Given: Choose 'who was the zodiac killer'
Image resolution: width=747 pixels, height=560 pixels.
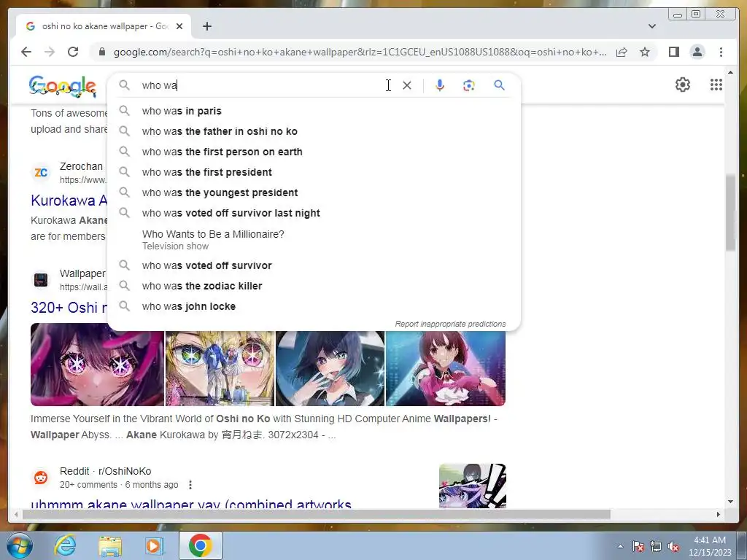Looking at the screenshot, I should [314, 286].
